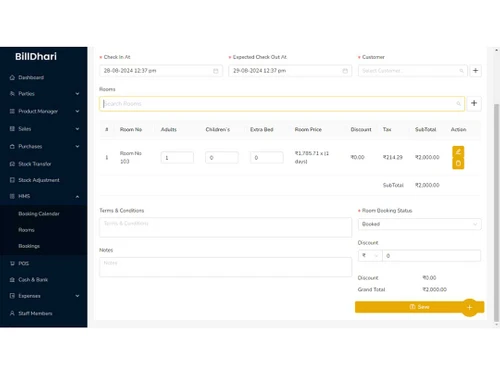Screen dimensions: 500x375
Task: Expand the Purchases menu chevron
Action: tap(77, 146)
